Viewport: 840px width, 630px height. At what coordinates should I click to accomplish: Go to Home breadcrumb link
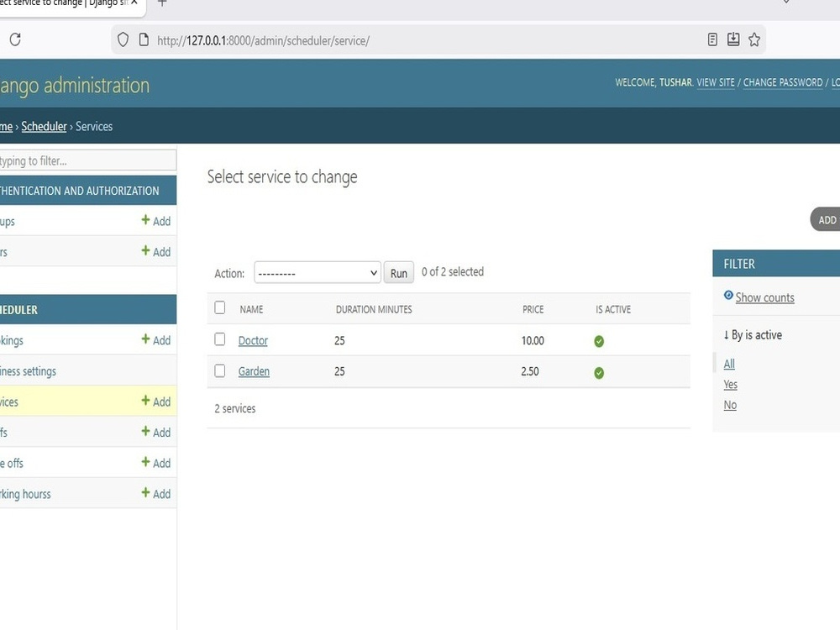click(6, 127)
